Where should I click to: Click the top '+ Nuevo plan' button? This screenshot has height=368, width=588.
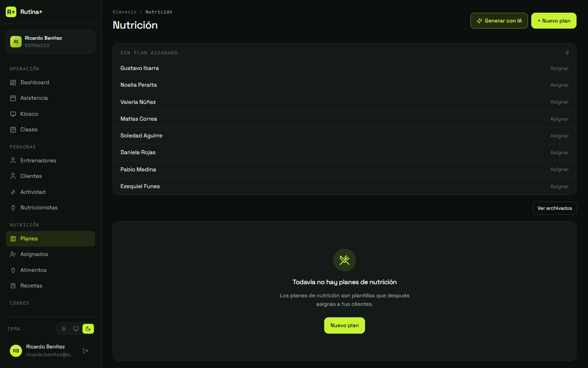click(x=554, y=21)
